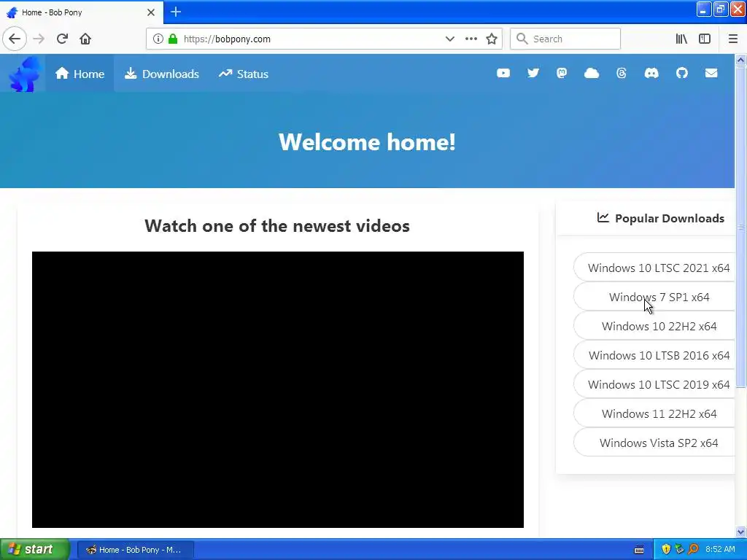The height and width of the screenshot is (560, 747).
Task: Open the address bar history dropdown arrow
Action: point(449,39)
